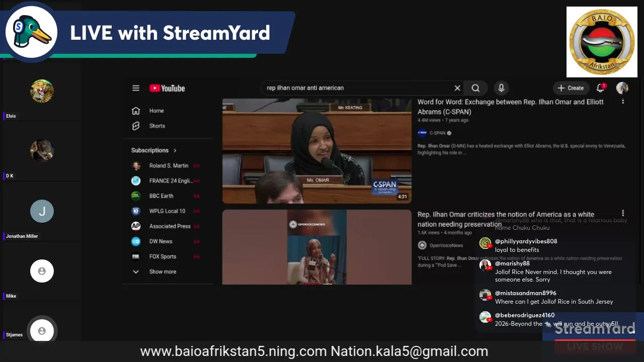Click the YouTube logo
Viewport: 644px width, 362px height.
pos(167,88)
